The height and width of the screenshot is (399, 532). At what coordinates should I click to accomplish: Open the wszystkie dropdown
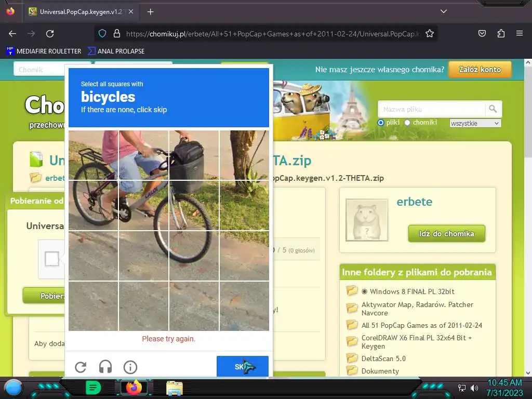tap(475, 123)
